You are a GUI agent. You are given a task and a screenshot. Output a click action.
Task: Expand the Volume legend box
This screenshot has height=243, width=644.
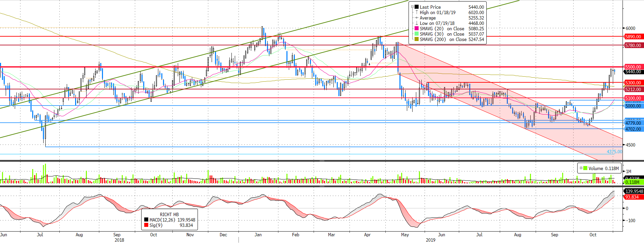(x=581, y=168)
